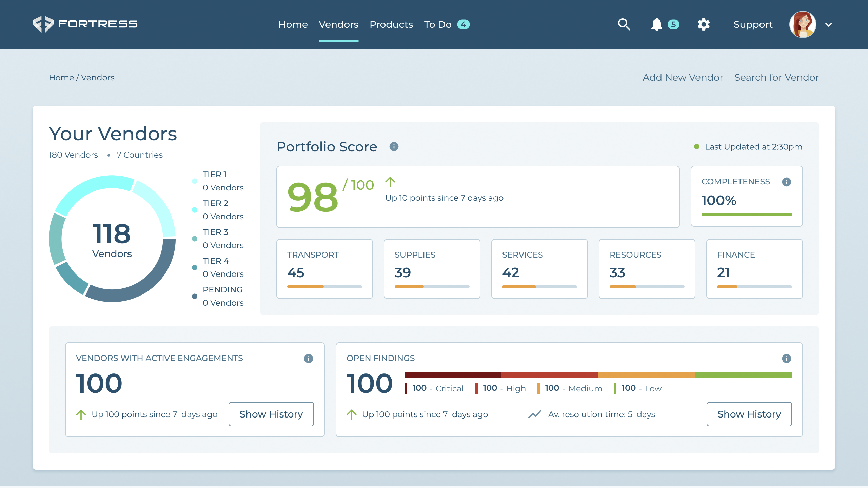
Task: Click the To Do count badge 4
Action: coord(463,24)
